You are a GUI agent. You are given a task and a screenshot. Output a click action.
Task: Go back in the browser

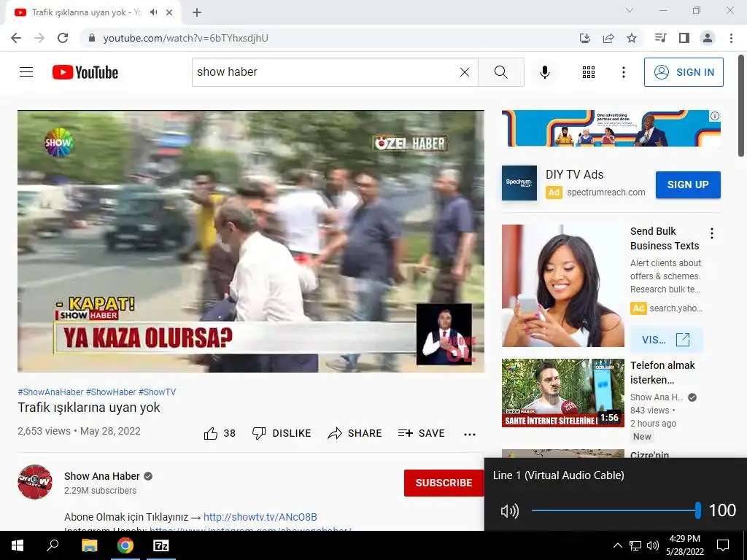click(16, 38)
